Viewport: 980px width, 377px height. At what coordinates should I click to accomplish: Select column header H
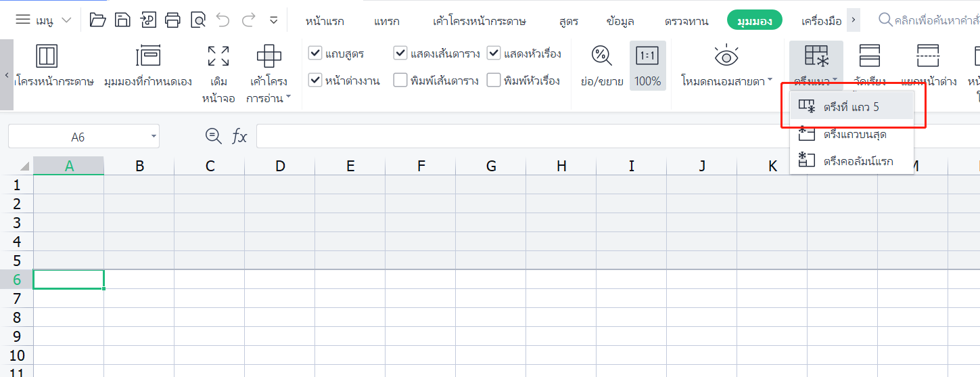point(561,166)
